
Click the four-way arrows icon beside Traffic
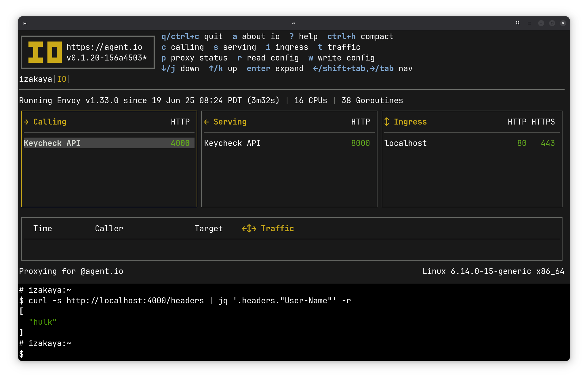(249, 229)
